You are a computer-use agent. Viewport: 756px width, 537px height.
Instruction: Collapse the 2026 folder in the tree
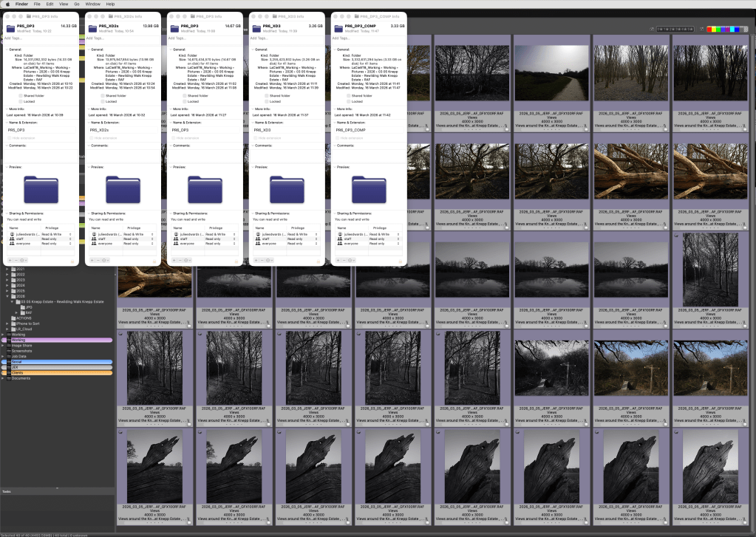(x=7, y=296)
